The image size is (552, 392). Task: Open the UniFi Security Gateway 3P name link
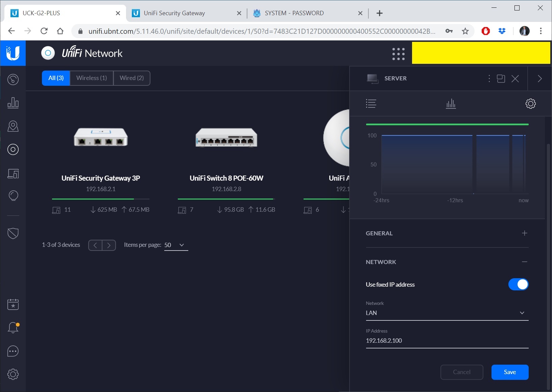click(x=101, y=178)
